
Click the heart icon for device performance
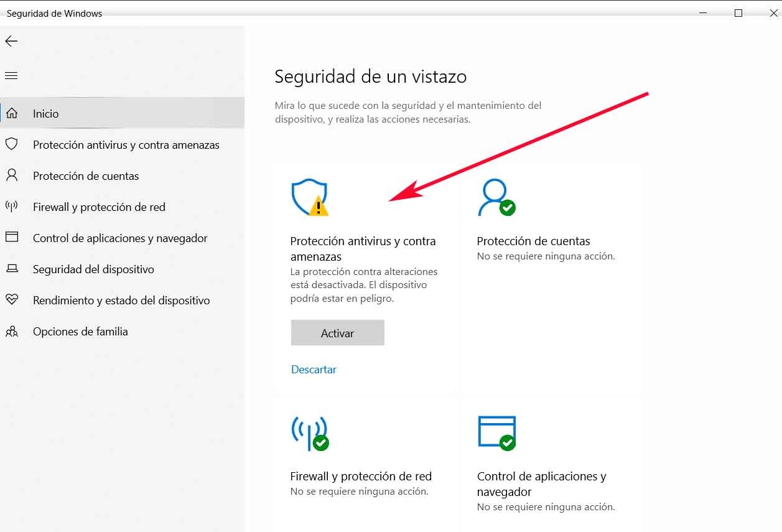[11, 300]
